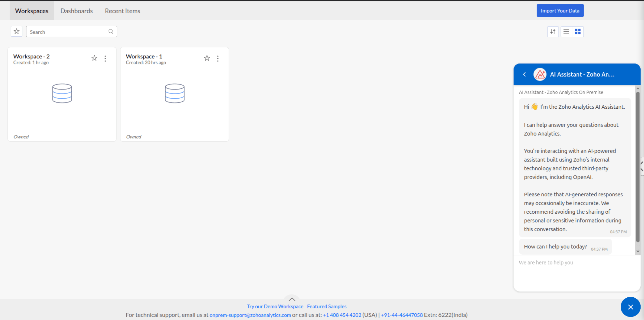644x320 pixels.
Task: Open Workspace - 1 database thumbnail
Action: [x=175, y=93]
